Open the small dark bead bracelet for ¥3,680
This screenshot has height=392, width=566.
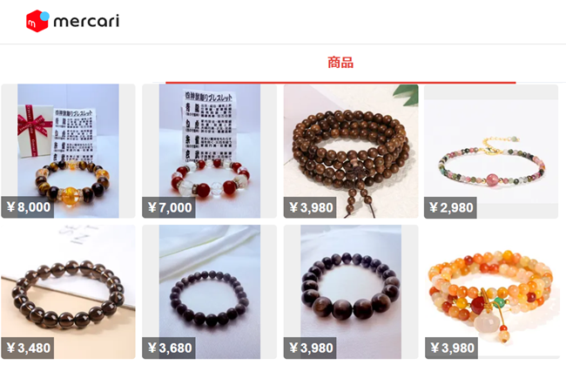click(209, 292)
